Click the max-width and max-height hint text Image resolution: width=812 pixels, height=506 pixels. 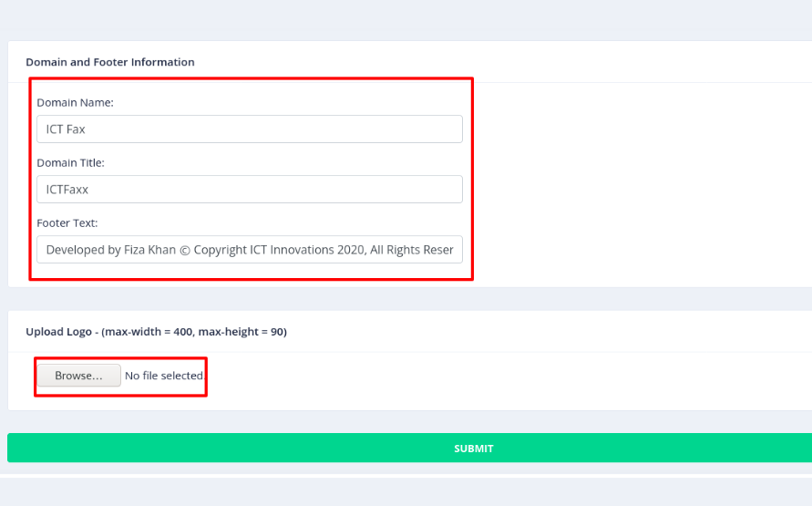pyautogui.click(x=194, y=332)
